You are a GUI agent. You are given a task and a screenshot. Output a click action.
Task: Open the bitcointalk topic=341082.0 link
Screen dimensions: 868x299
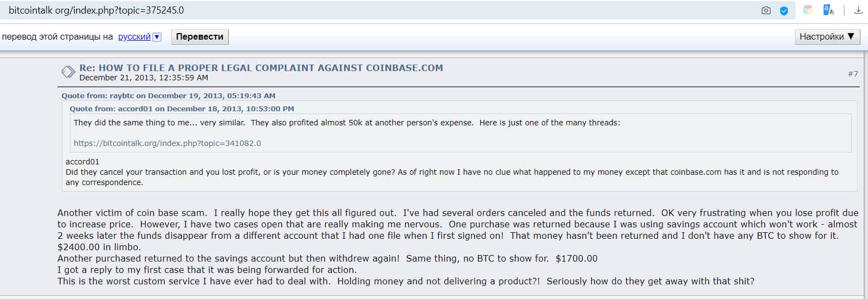click(x=167, y=143)
